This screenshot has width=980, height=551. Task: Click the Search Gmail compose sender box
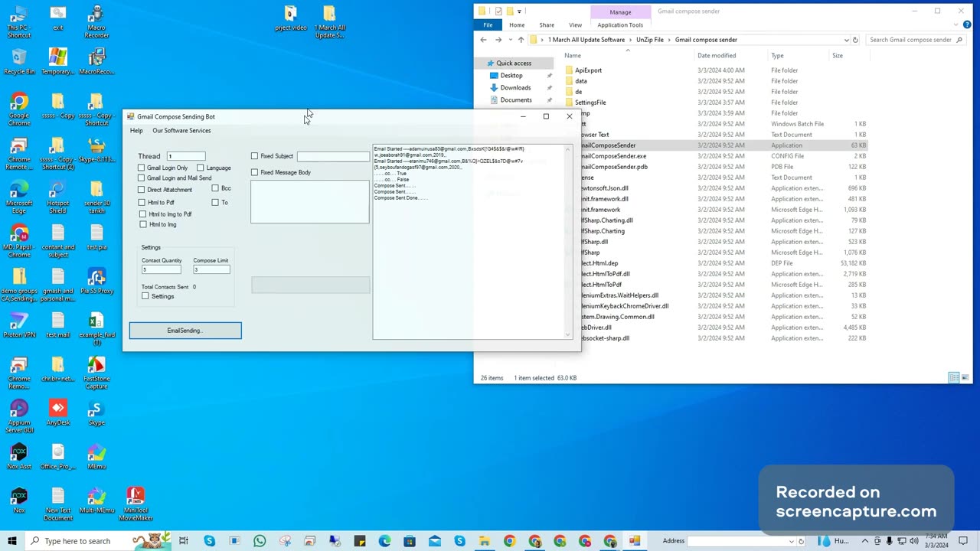pos(916,40)
